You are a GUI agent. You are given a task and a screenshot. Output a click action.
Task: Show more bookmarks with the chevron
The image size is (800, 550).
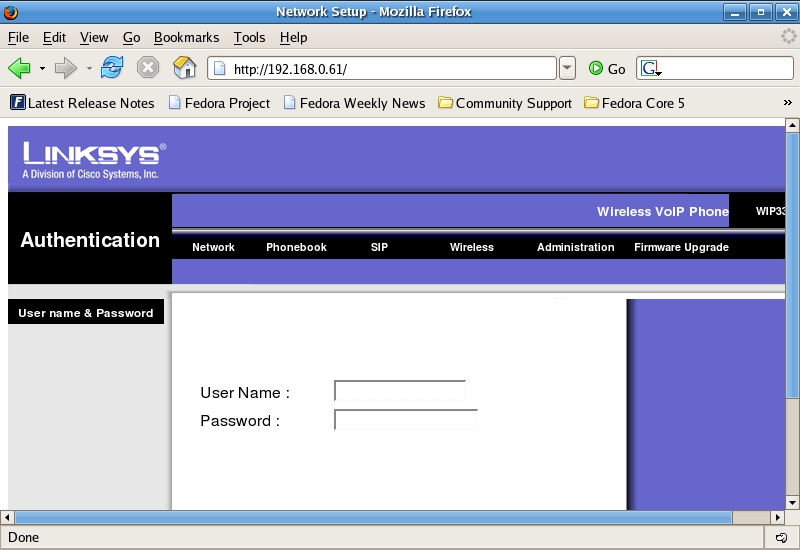[787, 103]
